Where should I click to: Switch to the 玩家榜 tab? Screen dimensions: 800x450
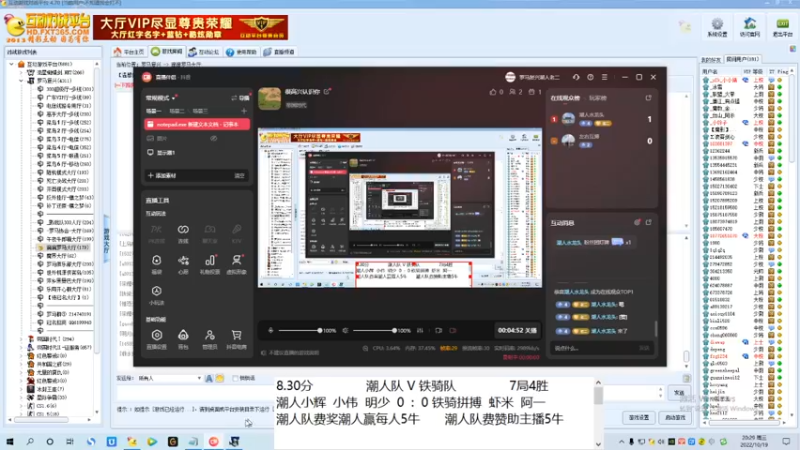tap(597, 98)
